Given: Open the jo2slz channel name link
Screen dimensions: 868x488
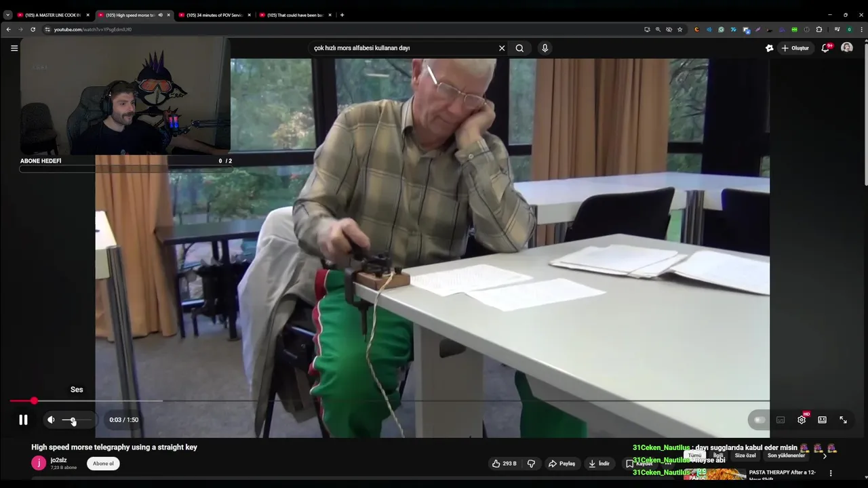Looking at the screenshot, I should (58, 460).
